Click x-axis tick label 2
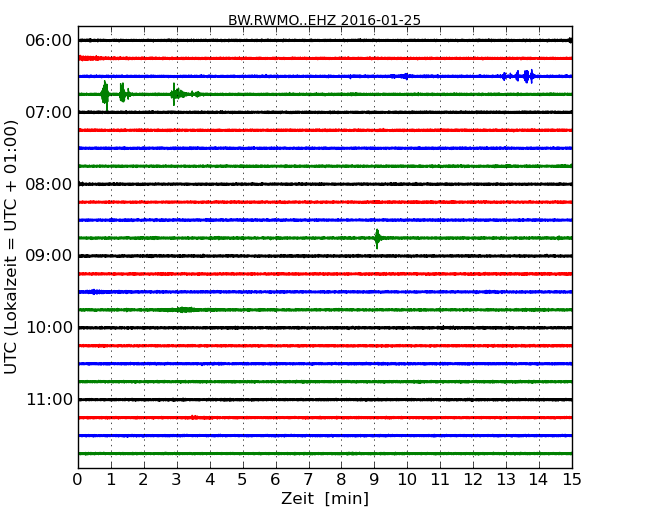 point(143,480)
